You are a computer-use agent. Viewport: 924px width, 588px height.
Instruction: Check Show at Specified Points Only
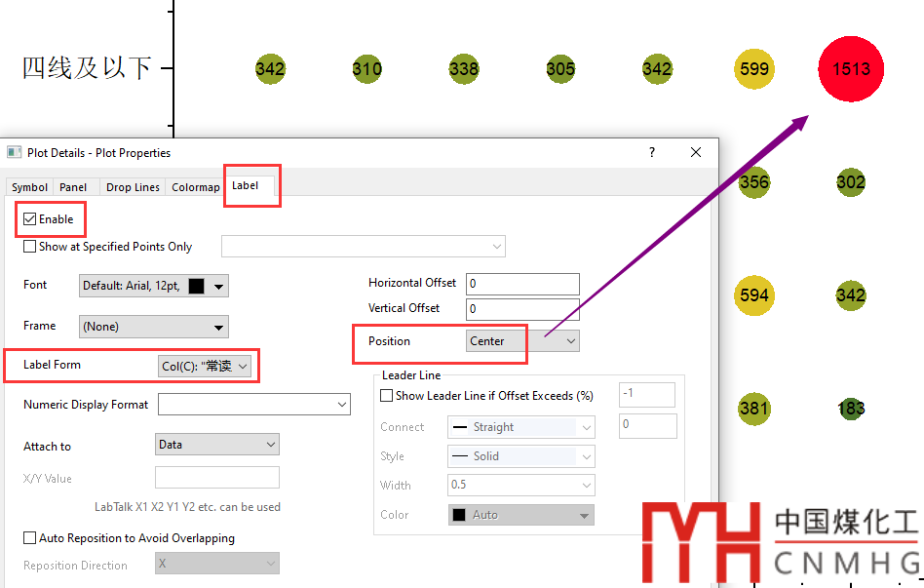click(30, 247)
